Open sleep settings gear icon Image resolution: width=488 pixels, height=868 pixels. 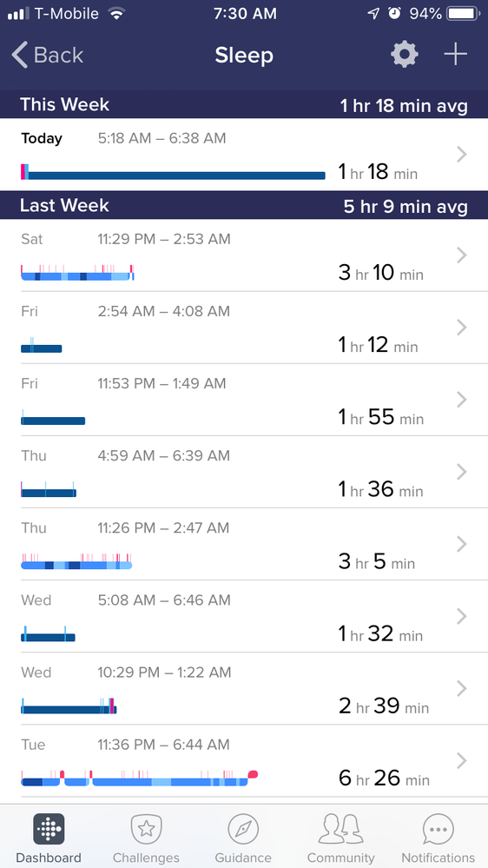(x=405, y=55)
